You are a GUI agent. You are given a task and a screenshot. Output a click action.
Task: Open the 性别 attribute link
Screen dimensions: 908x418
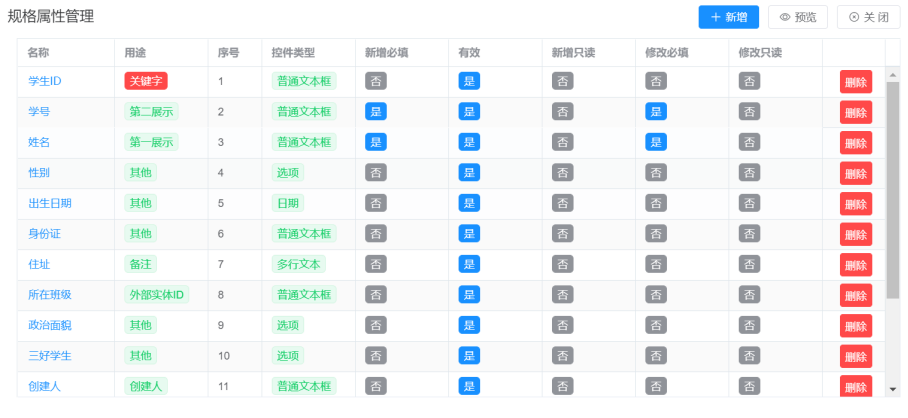click(x=39, y=173)
